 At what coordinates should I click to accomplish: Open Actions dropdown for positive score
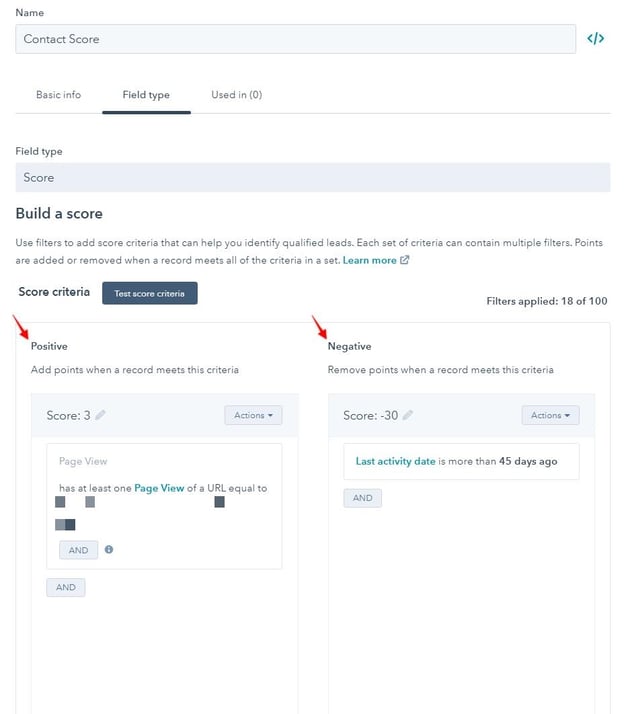(x=253, y=415)
